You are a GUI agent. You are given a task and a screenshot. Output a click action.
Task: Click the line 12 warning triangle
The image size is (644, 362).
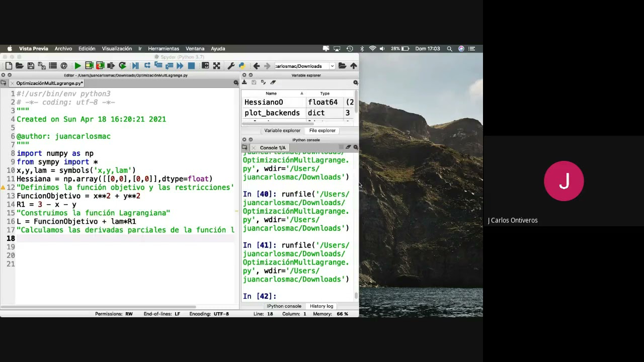pyautogui.click(x=3, y=187)
